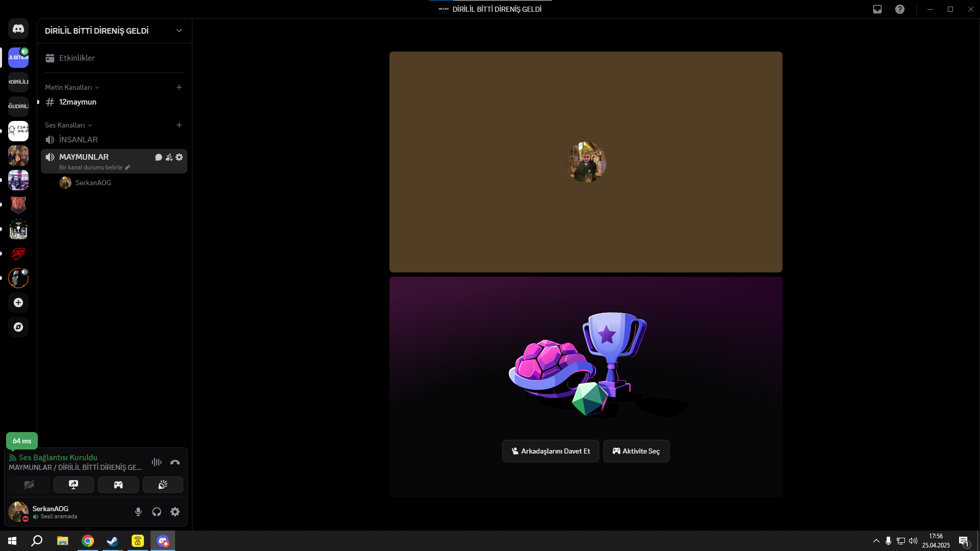Image resolution: width=980 pixels, height=551 pixels.
Task: Click Arkadaşlarını Davet Et button
Action: pyautogui.click(x=550, y=451)
